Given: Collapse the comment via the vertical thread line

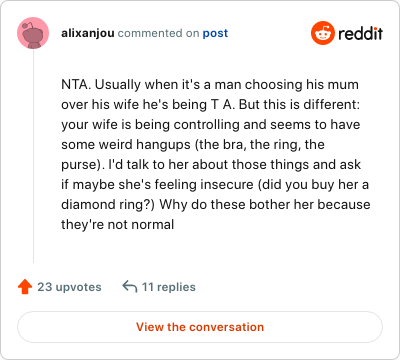Looking at the screenshot, I should click(33, 156).
